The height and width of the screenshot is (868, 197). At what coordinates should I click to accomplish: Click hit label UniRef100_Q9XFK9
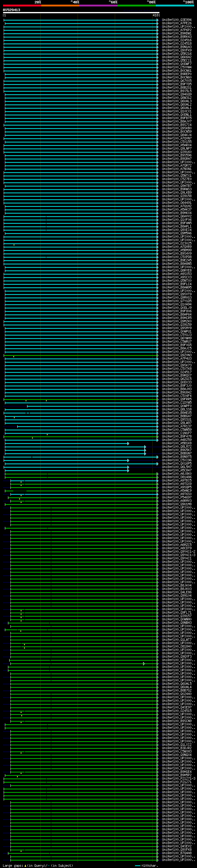177,50
